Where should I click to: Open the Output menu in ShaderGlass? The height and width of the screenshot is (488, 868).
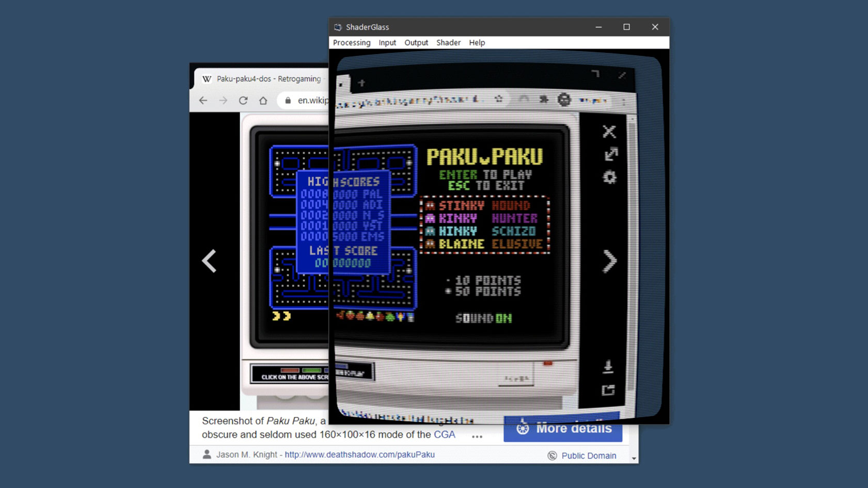point(416,43)
